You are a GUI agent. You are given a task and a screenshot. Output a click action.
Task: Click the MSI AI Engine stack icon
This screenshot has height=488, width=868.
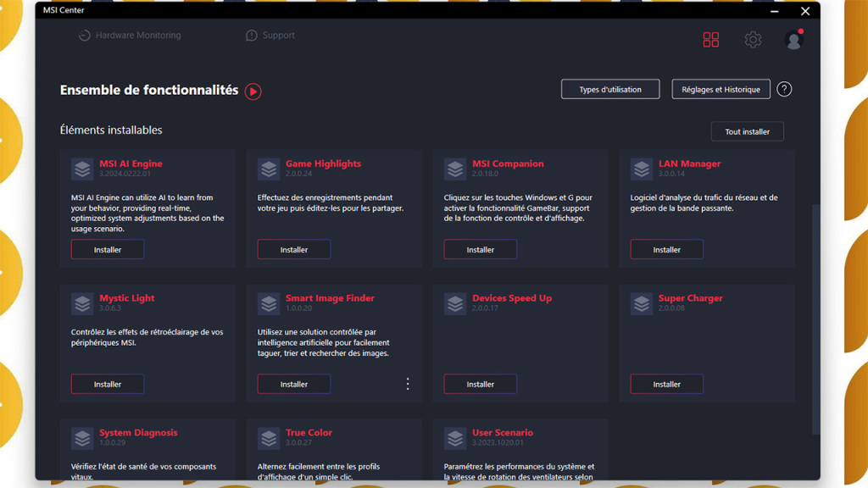[82, 169]
